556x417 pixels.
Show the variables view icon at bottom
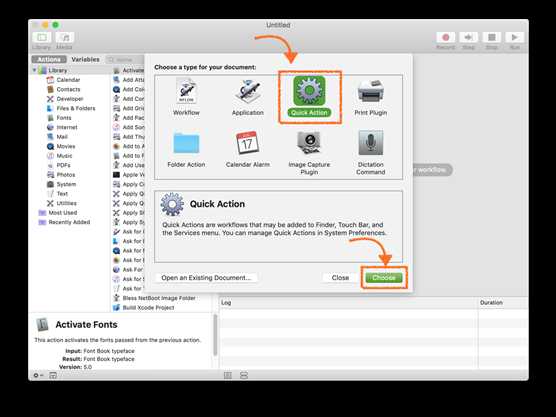pyautogui.click(x=244, y=375)
